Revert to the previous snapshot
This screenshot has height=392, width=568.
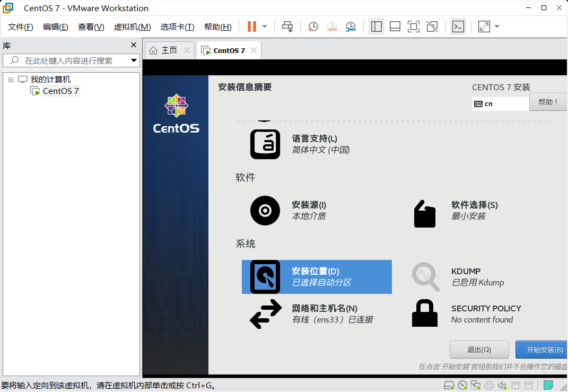pyautogui.click(x=332, y=27)
